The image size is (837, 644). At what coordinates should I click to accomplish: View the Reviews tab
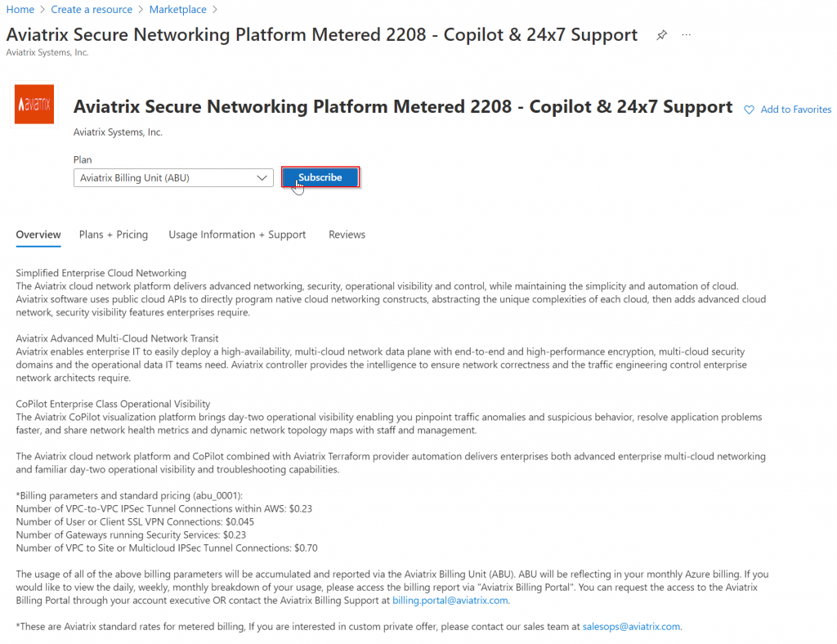(x=347, y=235)
